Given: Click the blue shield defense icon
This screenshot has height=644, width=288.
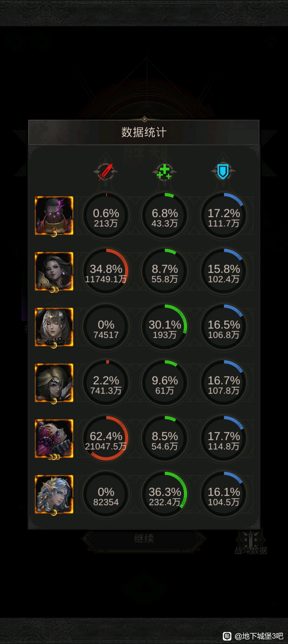Looking at the screenshot, I should click(x=223, y=172).
